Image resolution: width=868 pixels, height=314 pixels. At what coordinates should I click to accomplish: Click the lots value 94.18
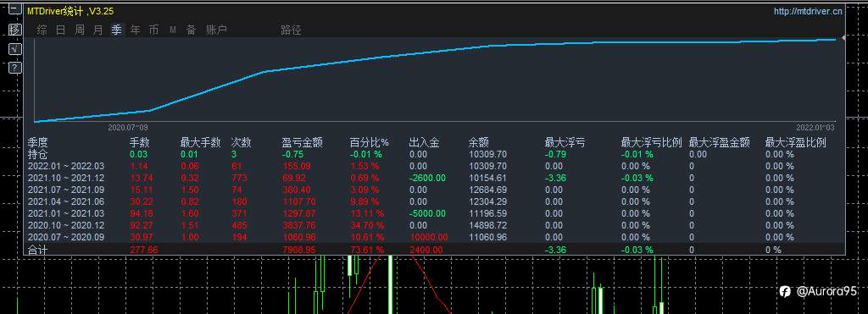(142, 213)
